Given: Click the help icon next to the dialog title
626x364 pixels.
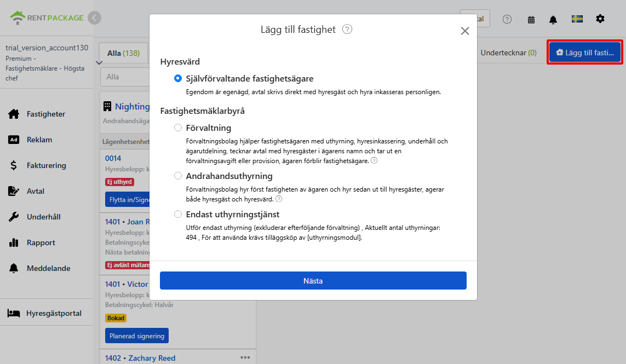Looking at the screenshot, I should click(x=347, y=29).
